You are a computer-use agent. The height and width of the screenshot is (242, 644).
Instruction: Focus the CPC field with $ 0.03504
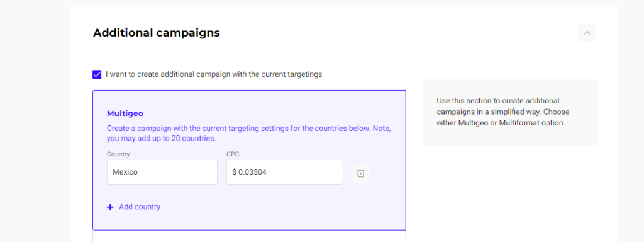click(x=285, y=172)
